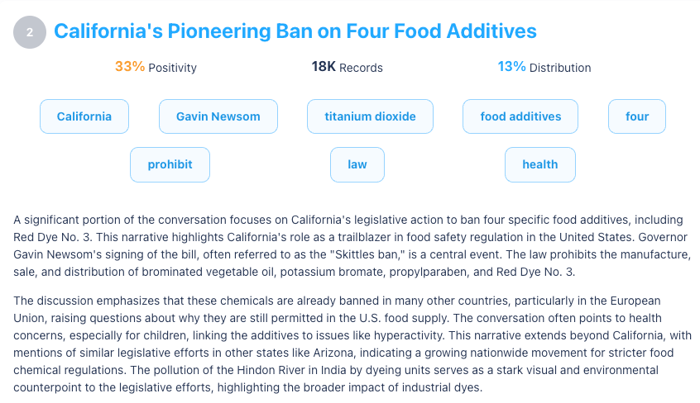The image size is (700, 403).
Task: Choose the food additives tag
Action: [x=520, y=116]
